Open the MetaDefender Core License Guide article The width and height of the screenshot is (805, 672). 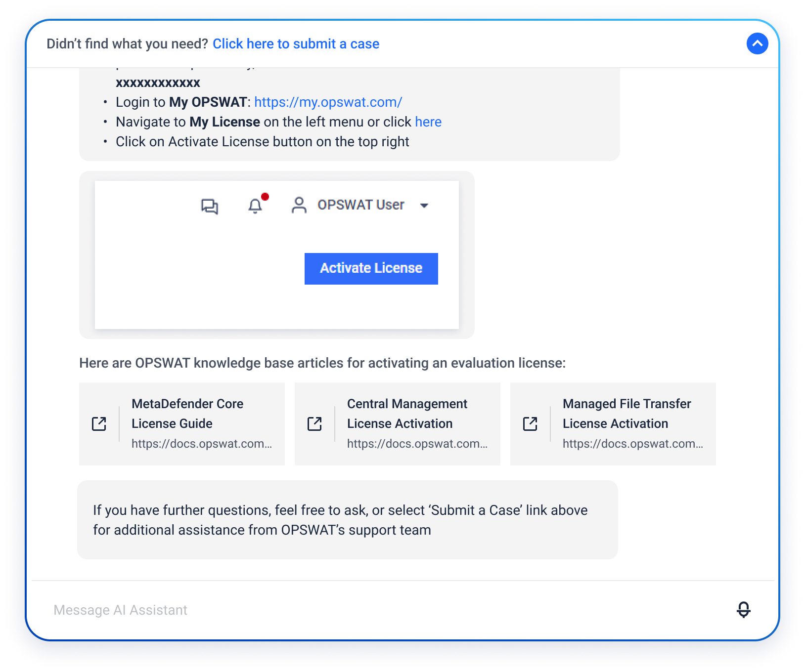(x=187, y=414)
